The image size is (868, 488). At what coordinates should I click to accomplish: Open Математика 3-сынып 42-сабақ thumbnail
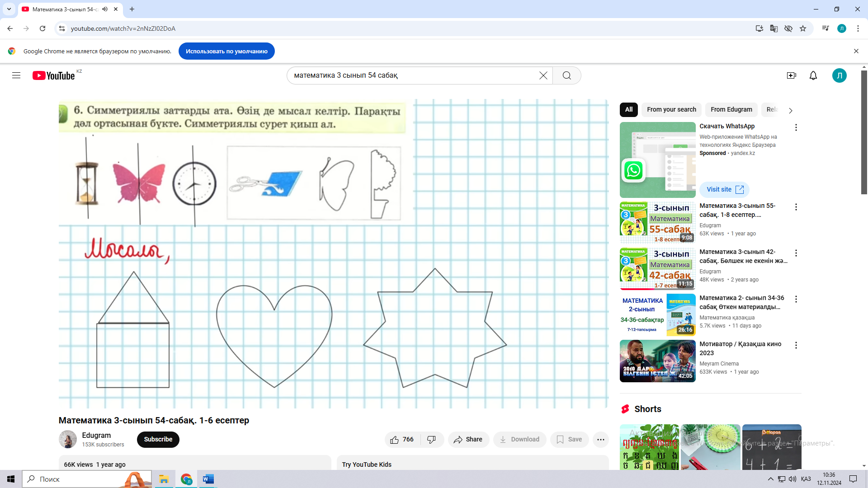click(657, 268)
